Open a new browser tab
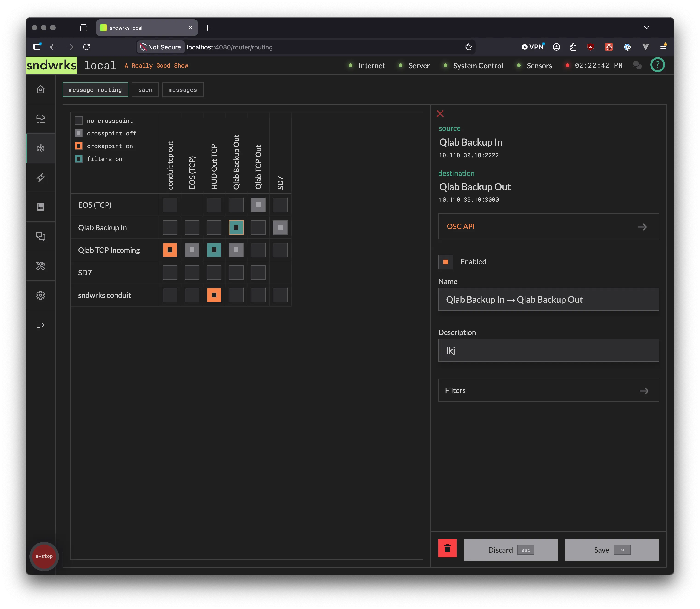The height and width of the screenshot is (609, 700). (208, 28)
